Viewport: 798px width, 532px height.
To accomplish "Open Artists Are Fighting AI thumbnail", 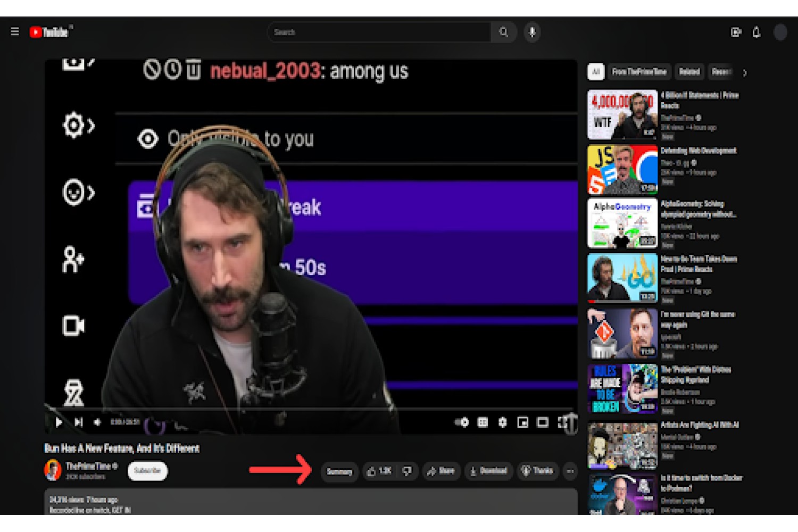I will click(x=622, y=445).
